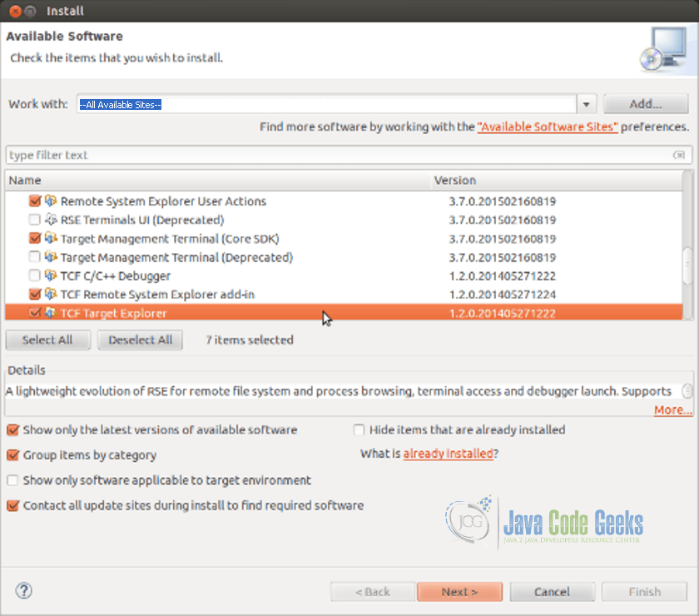Click the Work with combo text field

tap(326, 104)
